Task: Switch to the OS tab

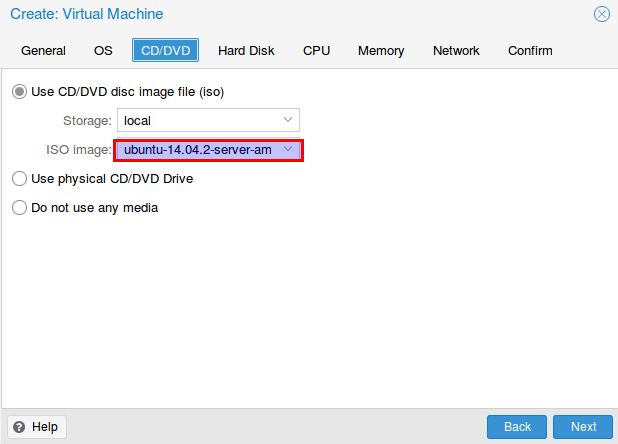Action: pos(103,50)
